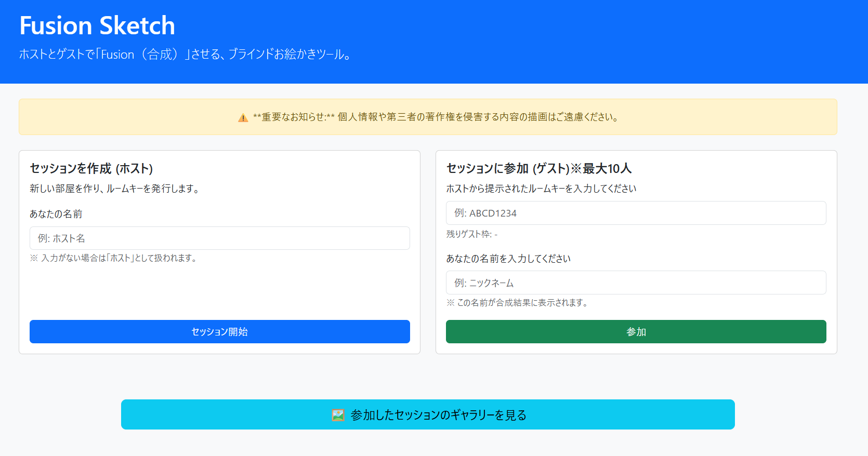Click label あなたの名前を入力してください
Screen dimensions: 868x456
(x=508, y=259)
